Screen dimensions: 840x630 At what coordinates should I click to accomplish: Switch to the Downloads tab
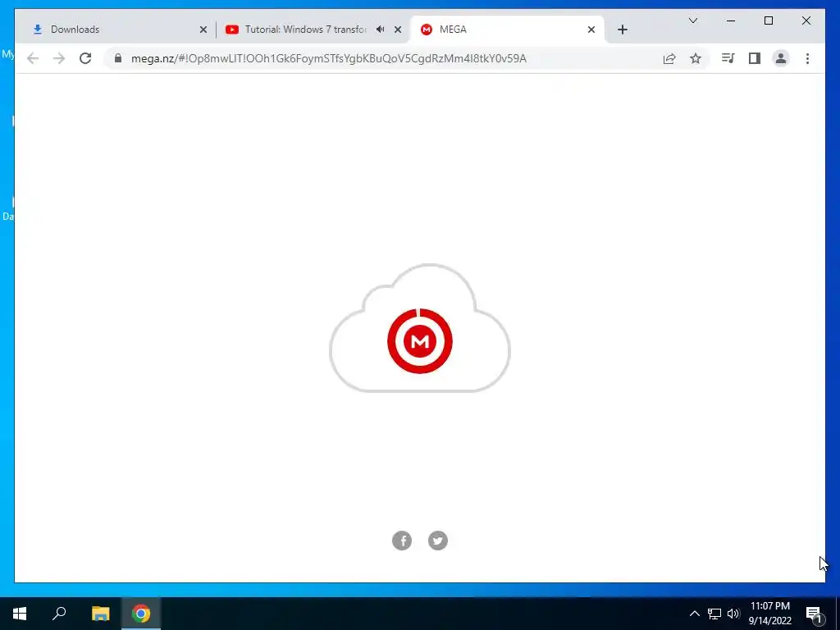[117, 30]
